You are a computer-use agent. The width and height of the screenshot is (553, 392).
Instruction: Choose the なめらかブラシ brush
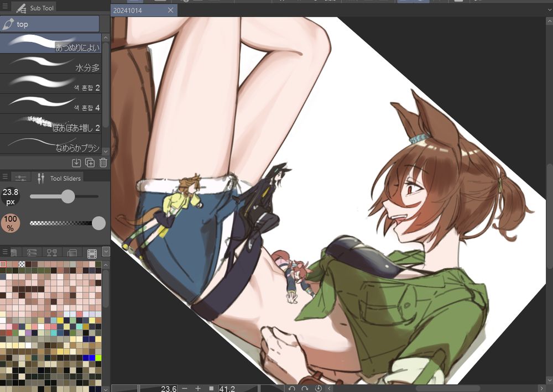(50, 144)
